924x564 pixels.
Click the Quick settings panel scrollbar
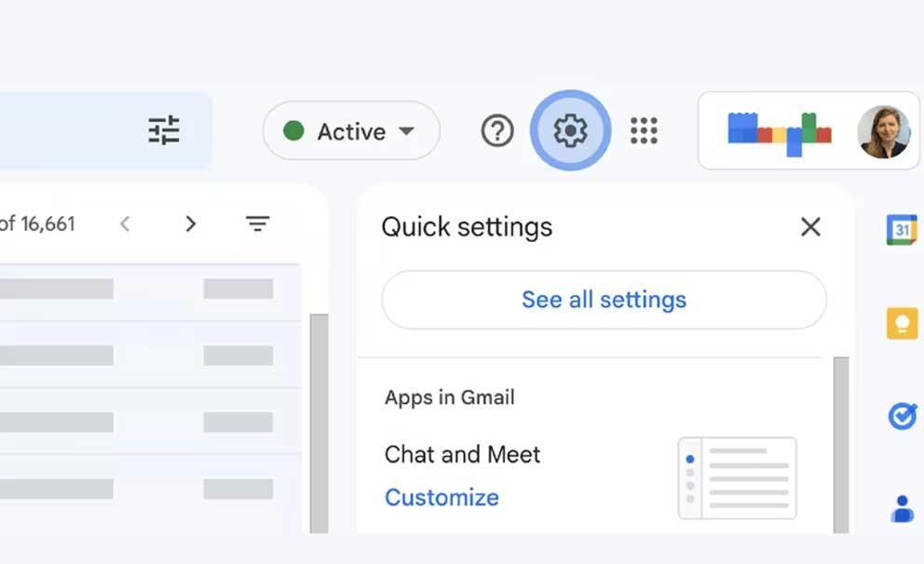coord(841,445)
